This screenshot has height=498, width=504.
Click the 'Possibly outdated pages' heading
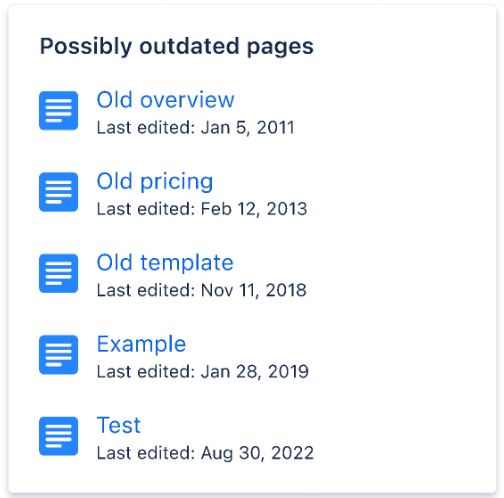click(x=177, y=47)
